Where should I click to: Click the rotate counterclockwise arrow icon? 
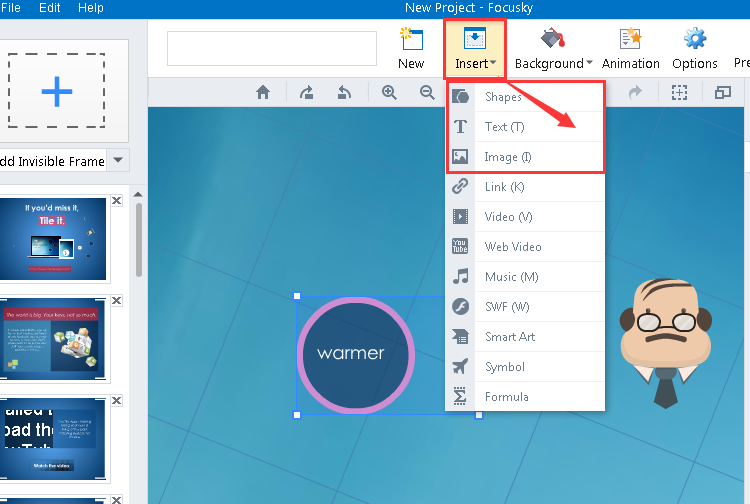(x=344, y=92)
